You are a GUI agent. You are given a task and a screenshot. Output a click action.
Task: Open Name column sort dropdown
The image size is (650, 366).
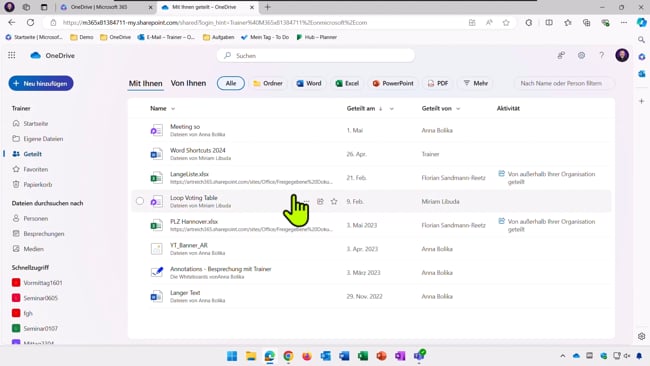[x=173, y=109]
